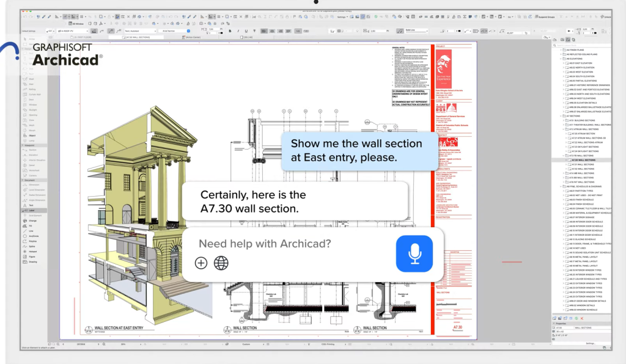Switch to the FIRST FLOOR tab

(81, 37)
